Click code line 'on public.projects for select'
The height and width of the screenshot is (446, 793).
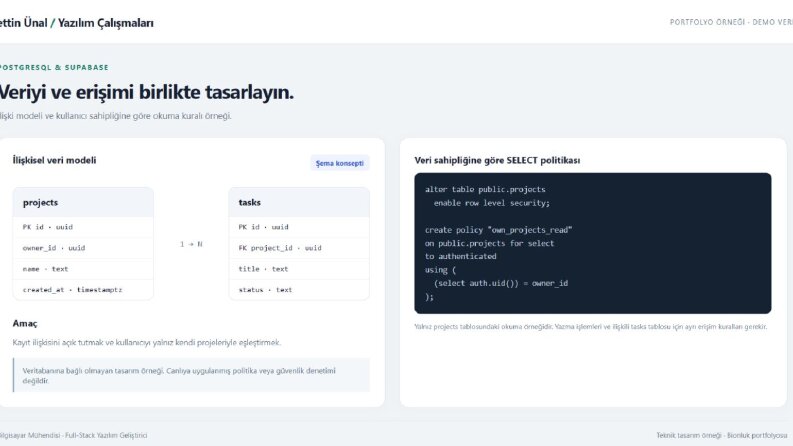pyautogui.click(x=489, y=243)
